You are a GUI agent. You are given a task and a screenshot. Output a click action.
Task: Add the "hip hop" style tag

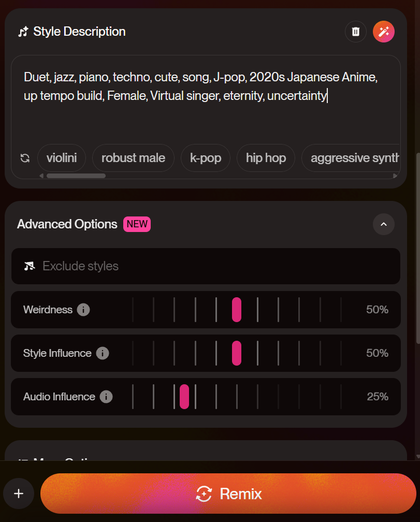coord(266,158)
